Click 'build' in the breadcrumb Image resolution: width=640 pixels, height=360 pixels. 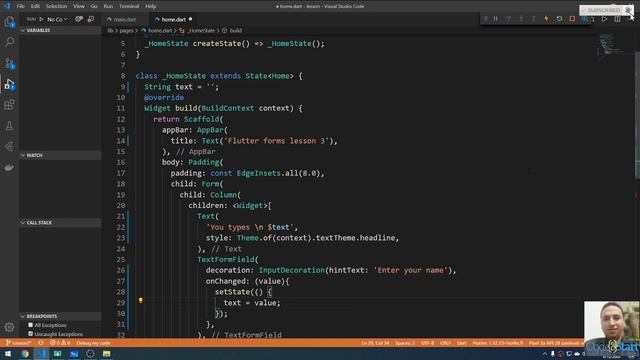click(236, 31)
